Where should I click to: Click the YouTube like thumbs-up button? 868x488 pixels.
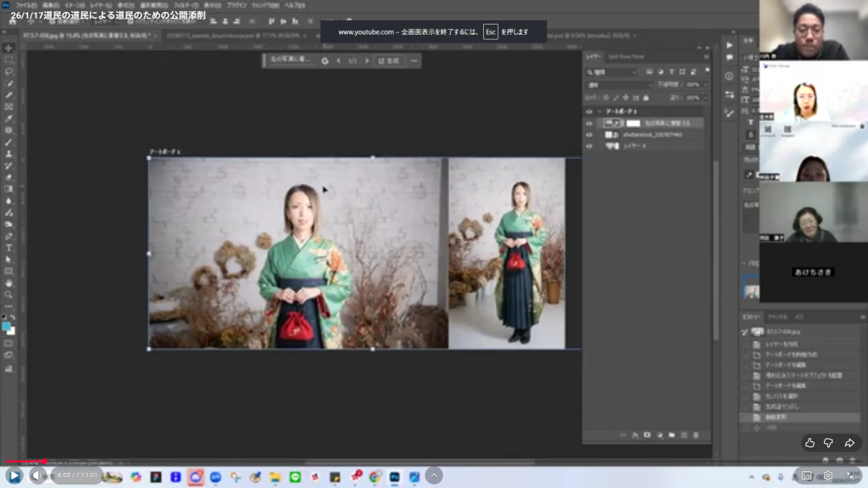point(810,443)
